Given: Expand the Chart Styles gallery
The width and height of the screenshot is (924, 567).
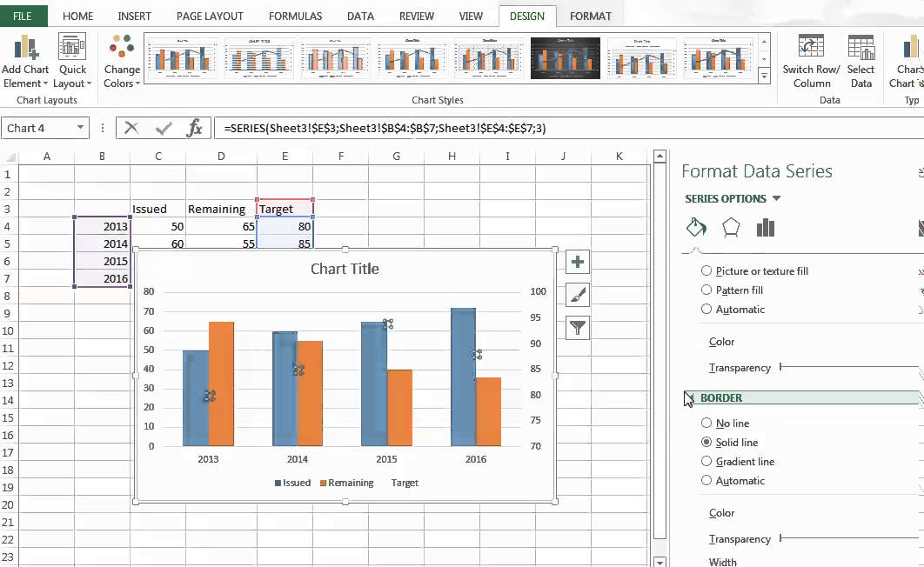Looking at the screenshot, I should click(764, 76).
